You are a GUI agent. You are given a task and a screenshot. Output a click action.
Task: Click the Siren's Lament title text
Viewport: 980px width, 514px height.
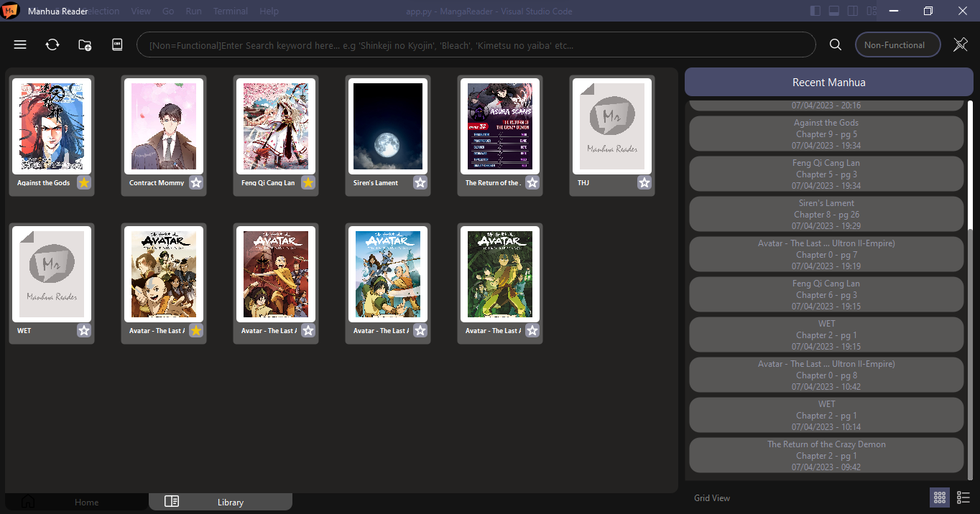(376, 182)
